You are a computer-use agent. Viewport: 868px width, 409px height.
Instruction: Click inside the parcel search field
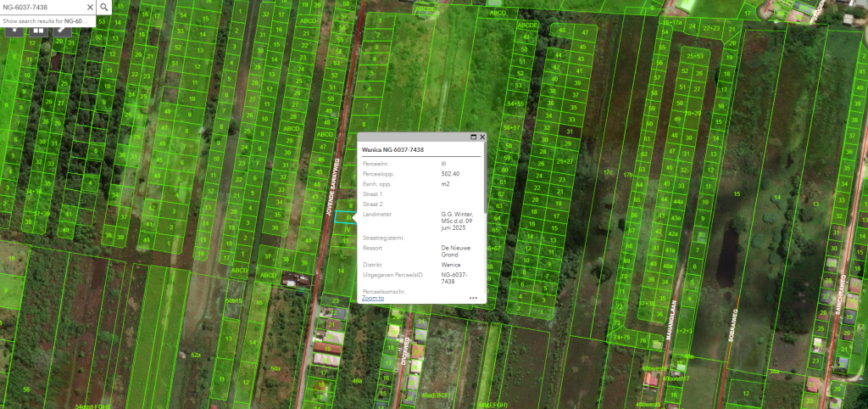tap(42, 7)
